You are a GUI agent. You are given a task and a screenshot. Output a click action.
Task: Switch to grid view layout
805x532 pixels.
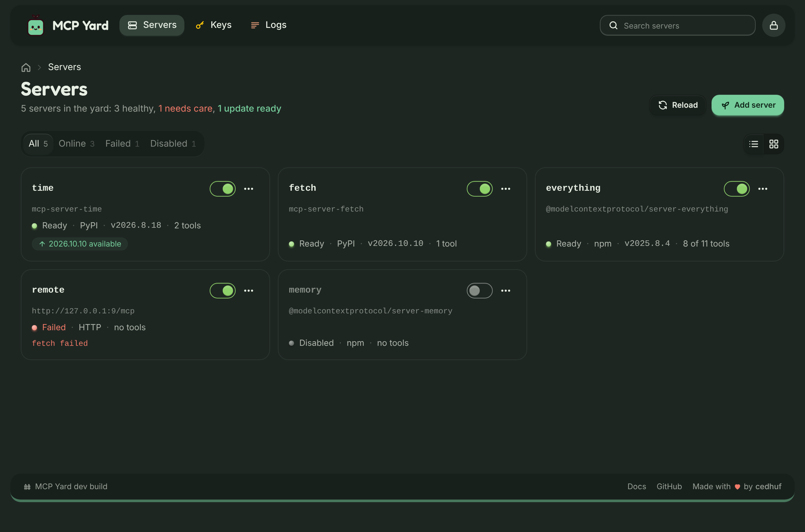click(774, 144)
